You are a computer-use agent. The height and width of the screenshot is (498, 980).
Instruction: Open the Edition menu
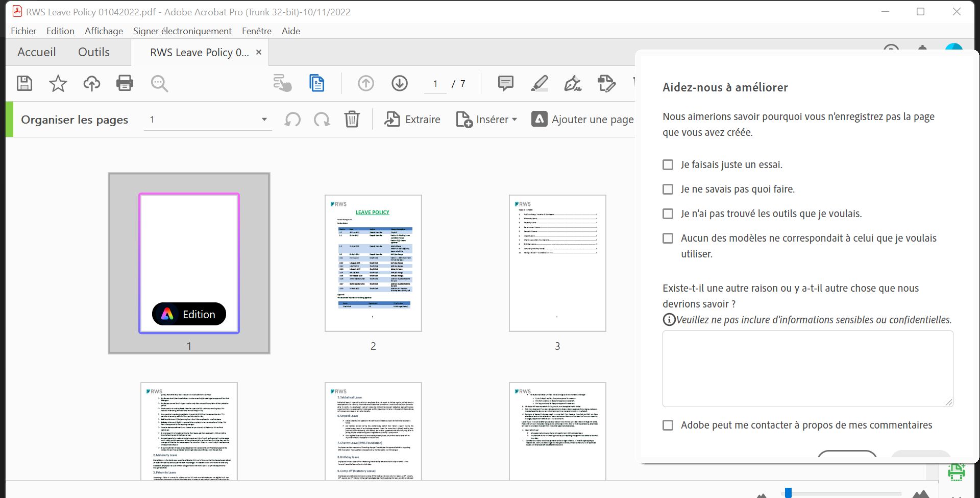(x=60, y=31)
